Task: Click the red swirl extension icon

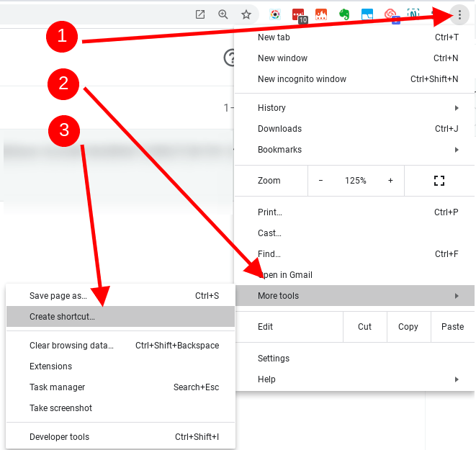Action: coord(391,15)
